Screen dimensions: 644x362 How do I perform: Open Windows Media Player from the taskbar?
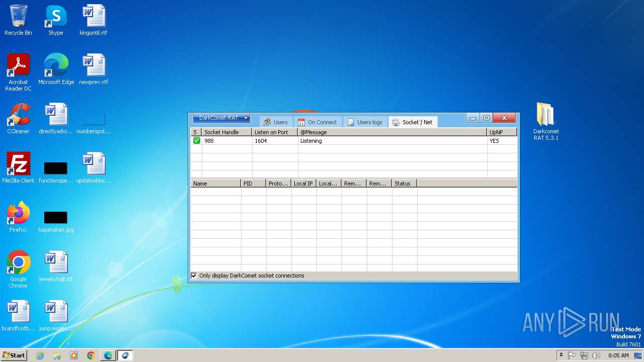pyautogui.click(x=74, y=355)
